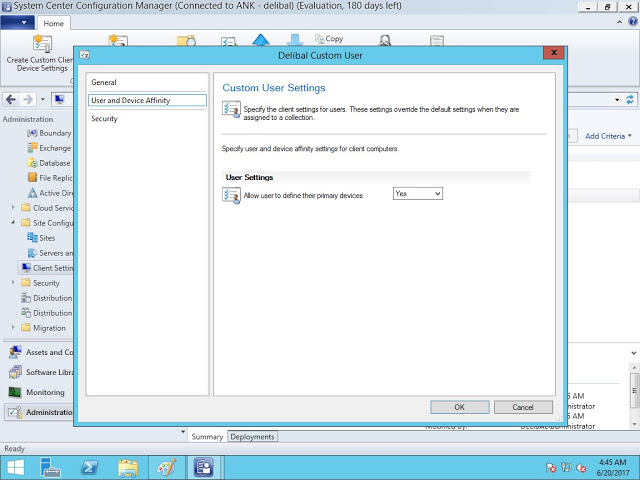Click Create Custom Client Device Settings icon
The width and height of the screenshot is (640, 480).
click(42, 43)
